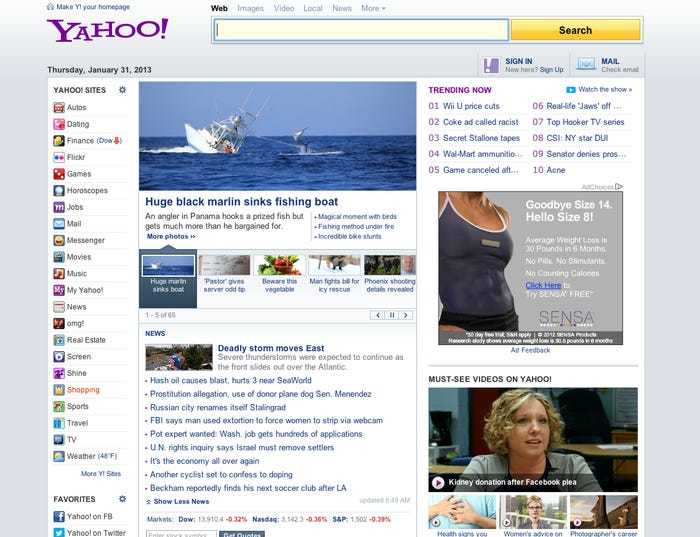Click the Weather icon

tap(59, 456)
